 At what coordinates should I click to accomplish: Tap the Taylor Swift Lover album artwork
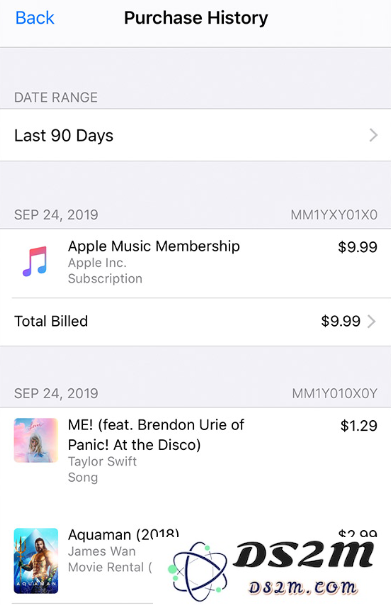[x=36, y=440]
